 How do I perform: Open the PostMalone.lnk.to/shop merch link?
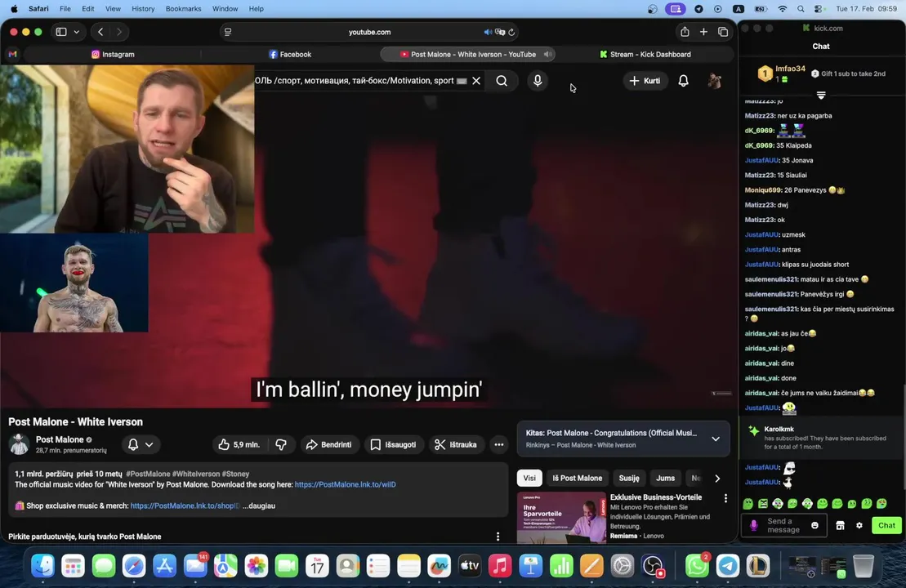[185, 506]
